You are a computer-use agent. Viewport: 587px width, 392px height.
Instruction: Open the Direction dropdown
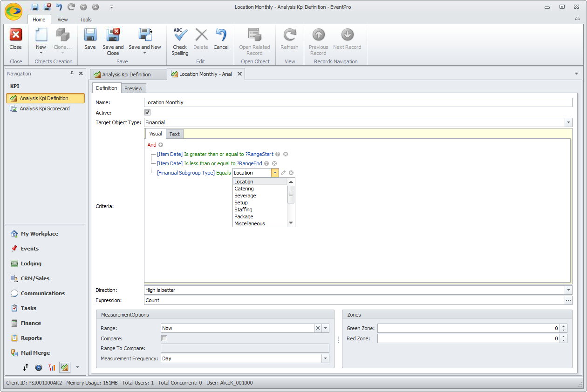[568, 290]
